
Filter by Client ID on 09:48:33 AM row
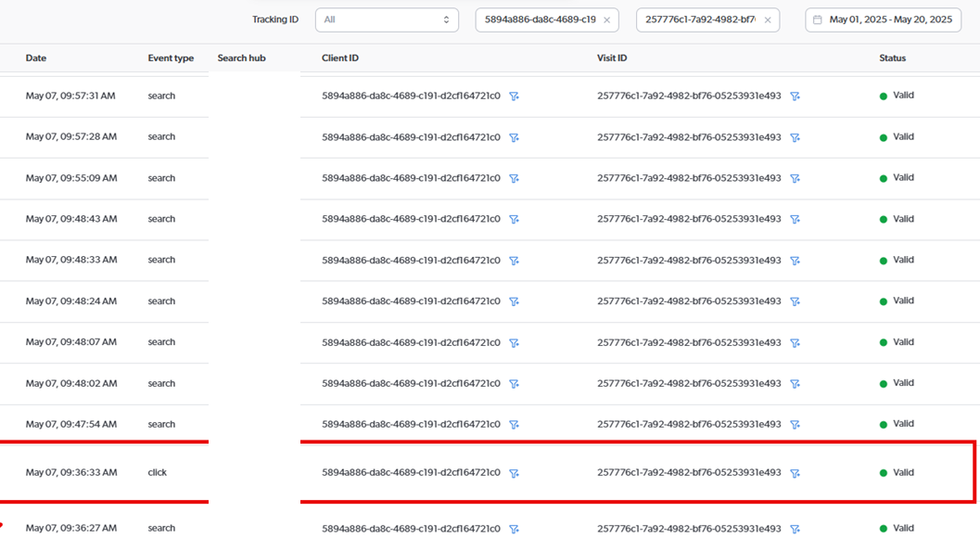(x=514, y=261)
